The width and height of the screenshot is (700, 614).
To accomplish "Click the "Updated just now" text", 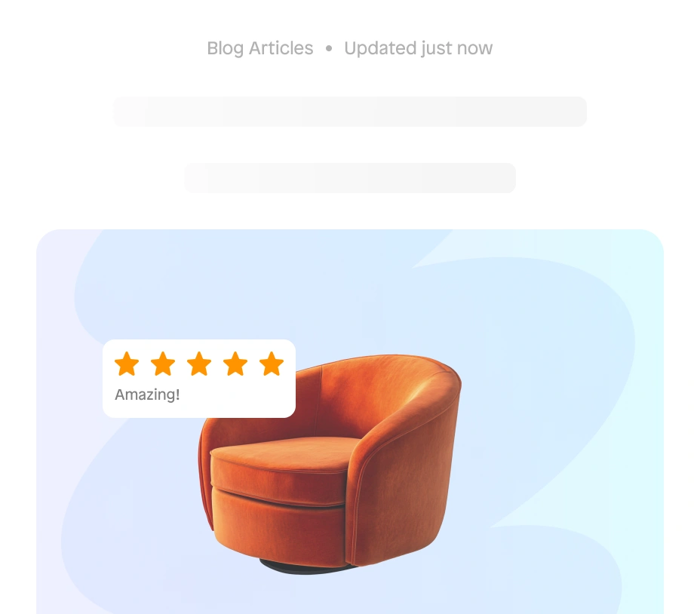I will click(419, 48).
